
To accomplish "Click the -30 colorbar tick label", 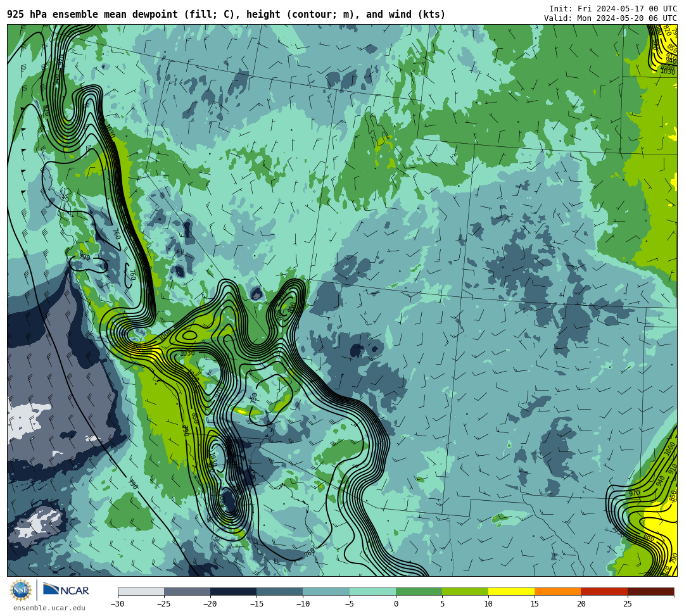I will click(118, 604).
